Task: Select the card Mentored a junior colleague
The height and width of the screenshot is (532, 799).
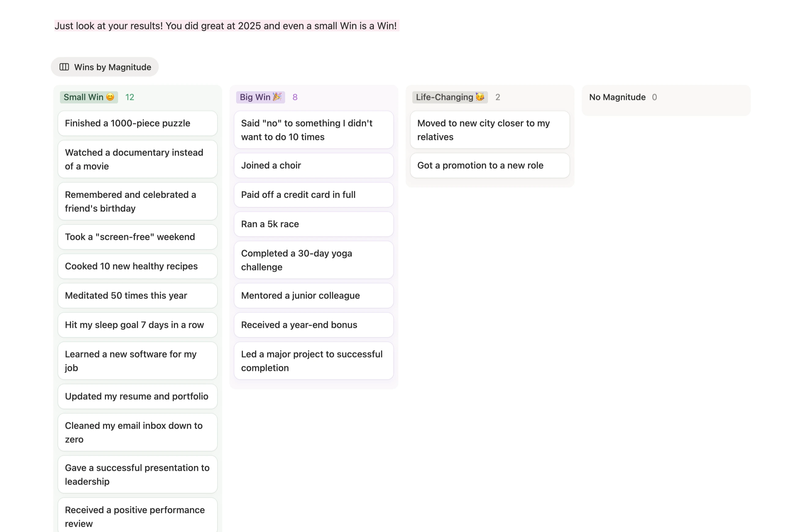Action: (x=313, y=295)
